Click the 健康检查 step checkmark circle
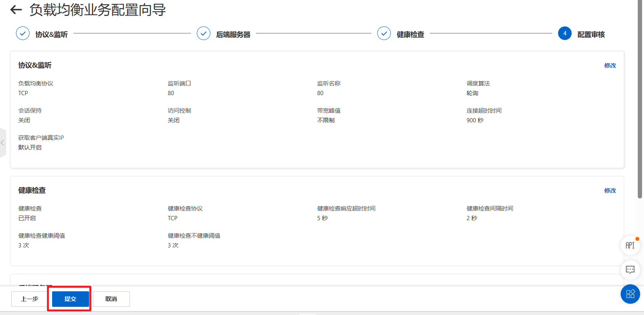 coord(384,33)
